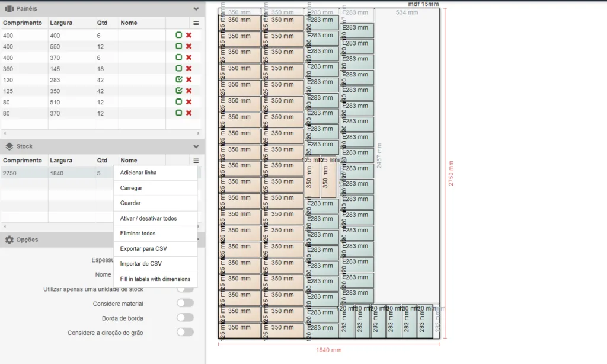Image resolution: width=607 pixels, height=364 pixels.
Task: Click the Opções gear icon
Action: click(x=9, y=240)
